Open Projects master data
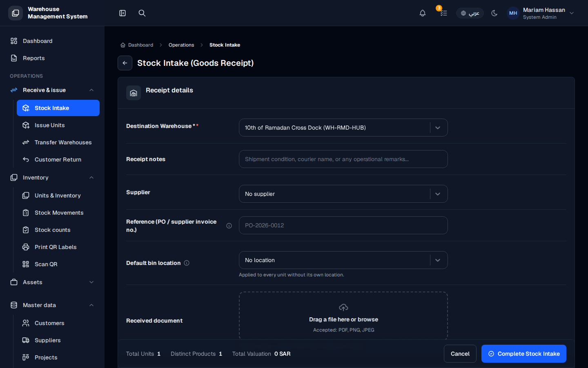588x368 pixels. (58, 357)
